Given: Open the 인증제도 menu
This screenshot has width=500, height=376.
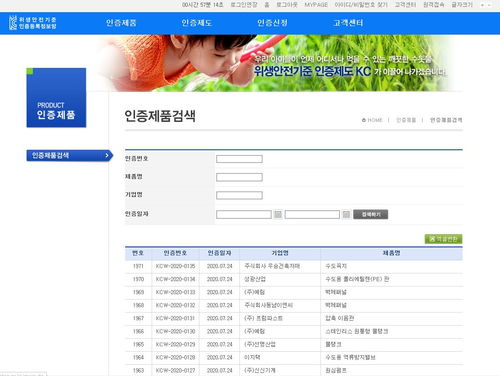Looking at the screenshot, I should (x=197, y=23).
